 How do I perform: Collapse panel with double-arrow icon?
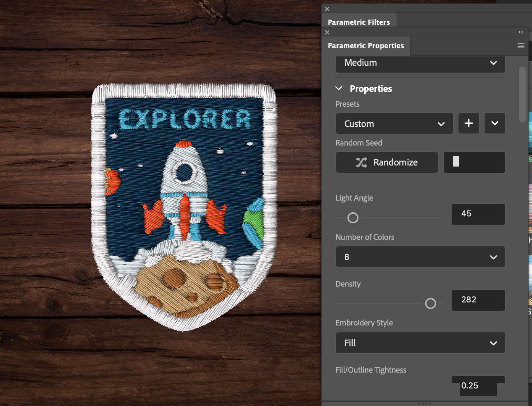[x=521, y=32]
